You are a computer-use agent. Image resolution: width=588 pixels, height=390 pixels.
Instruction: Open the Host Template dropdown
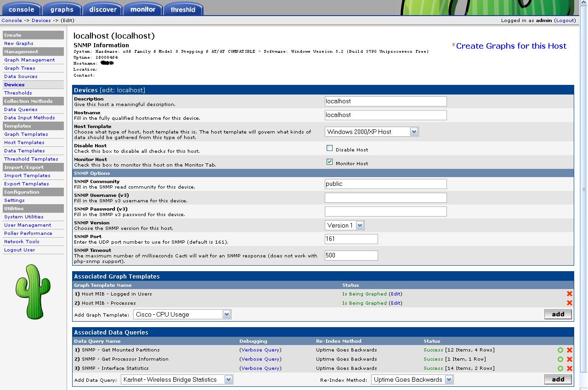click(372, 132)
